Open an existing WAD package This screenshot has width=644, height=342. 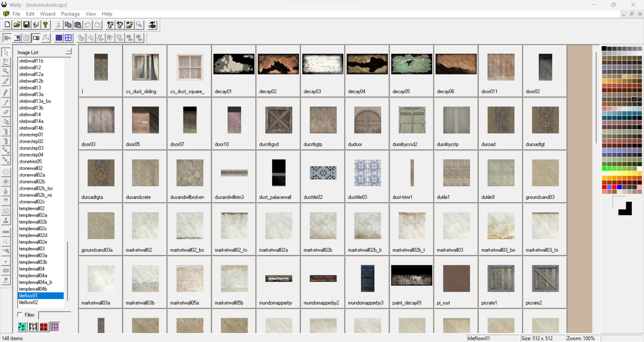click(16, 24)
